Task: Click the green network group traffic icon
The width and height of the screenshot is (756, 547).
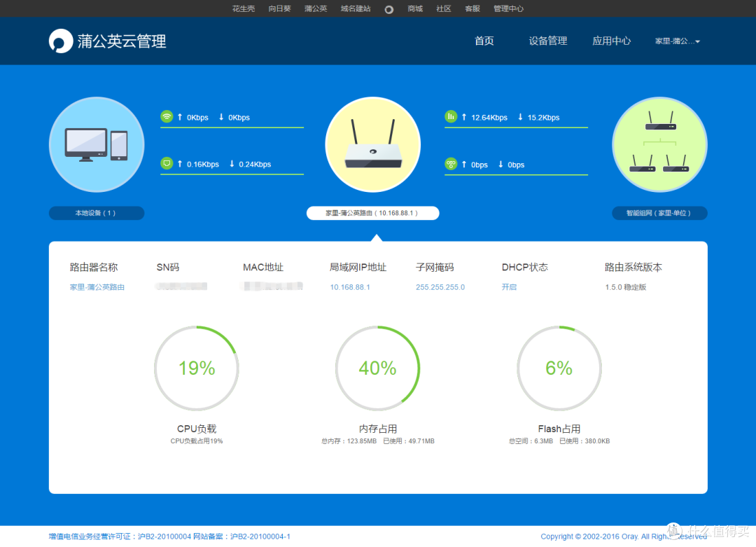Action: click(451, 164)
